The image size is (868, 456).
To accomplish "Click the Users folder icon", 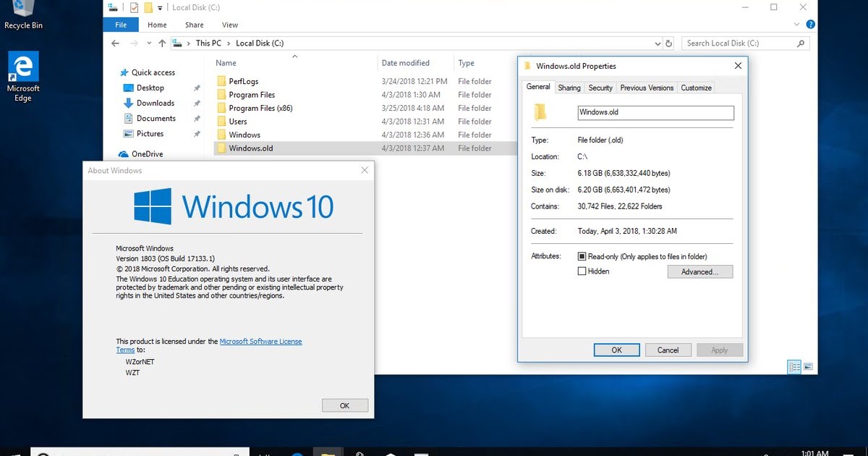I will pyautogui.click(x=222, y=122).
